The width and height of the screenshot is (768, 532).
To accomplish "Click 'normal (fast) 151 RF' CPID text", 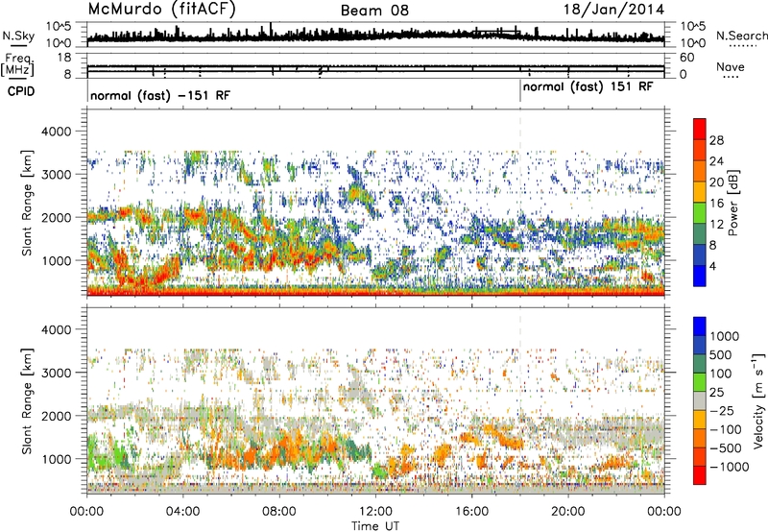I will point(588,87).
